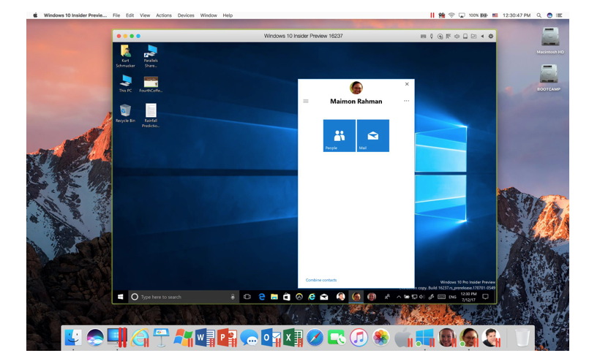Open the Store from the Windows taskbar
This screenshot has height=364, width=600.
click(x=287, y=297)
